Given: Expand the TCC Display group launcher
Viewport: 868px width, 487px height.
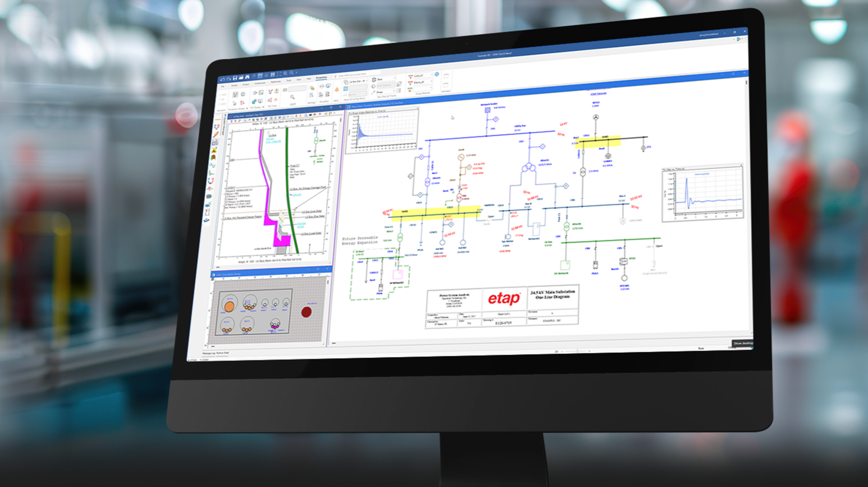Looking at the screenshot, I should point(263,107).
